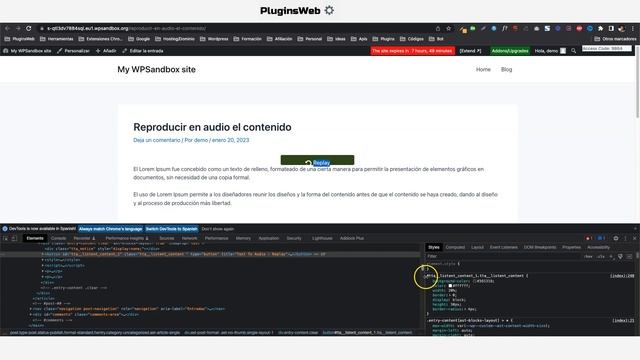
Task: Open the Herramientas bookmarks folder
Action: (56, 39)
